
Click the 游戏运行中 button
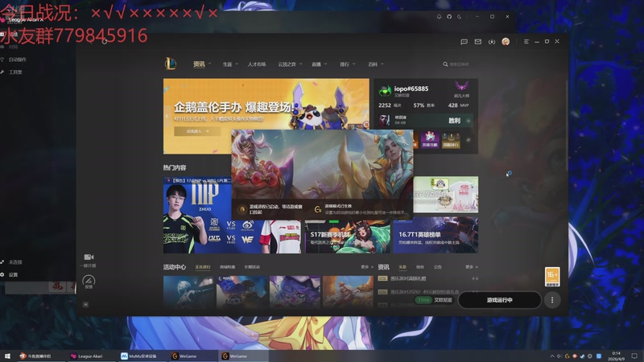coord(499,300)
